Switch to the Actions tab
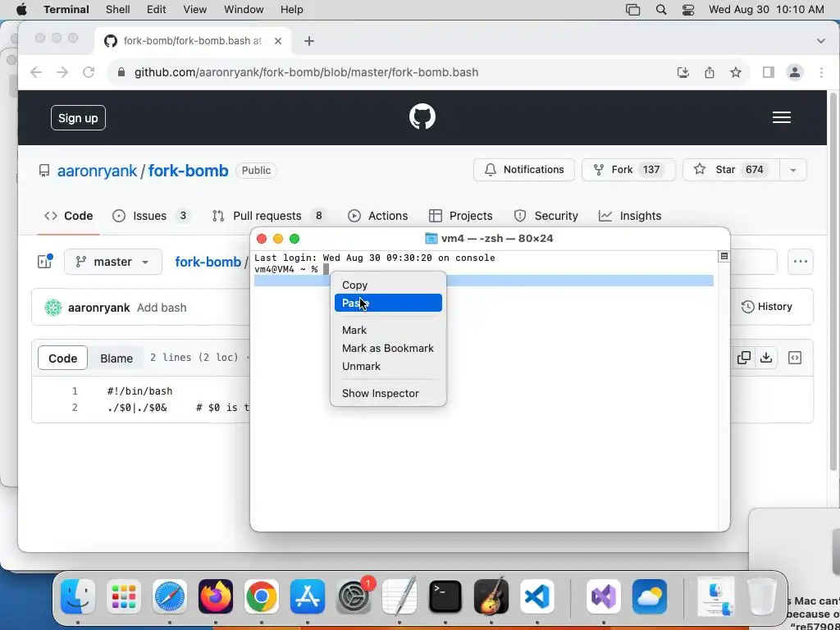 377,216
